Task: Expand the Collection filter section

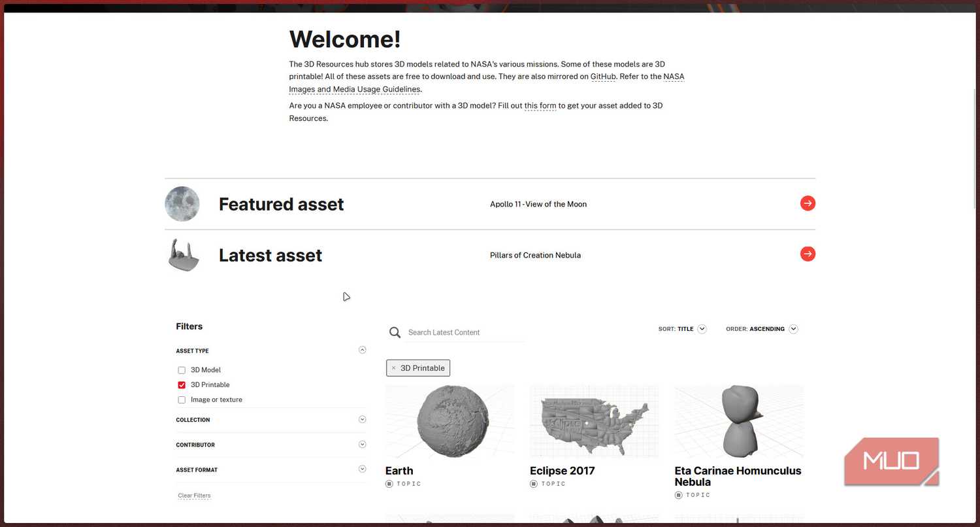Action: (363, 419)
